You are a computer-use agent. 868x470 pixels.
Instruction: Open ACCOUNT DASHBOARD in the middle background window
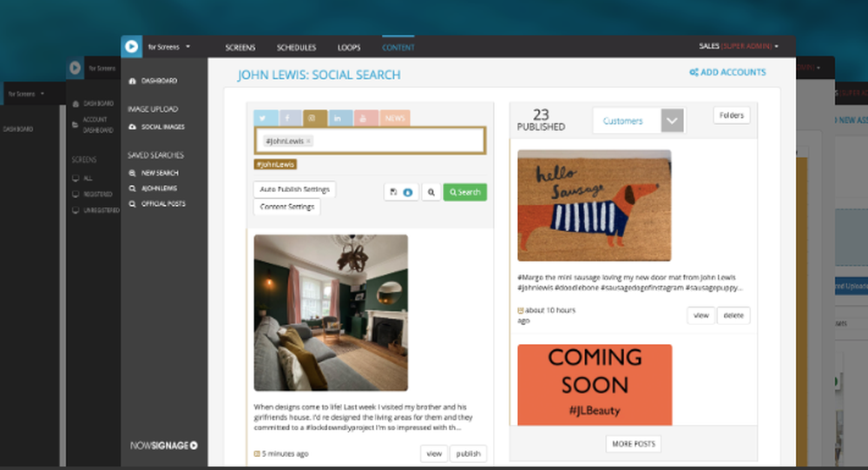98,125
